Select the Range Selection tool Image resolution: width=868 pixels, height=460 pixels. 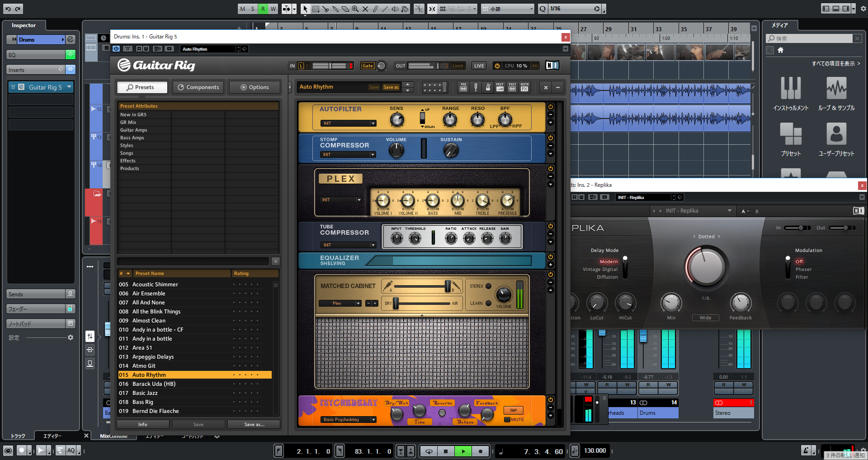click(316, 9)
